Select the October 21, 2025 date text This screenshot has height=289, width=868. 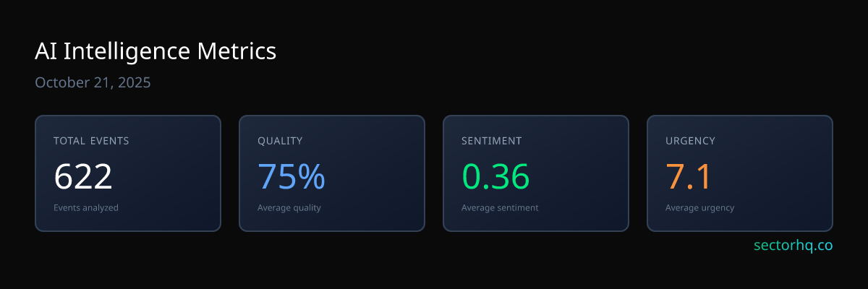coord(93,82)
